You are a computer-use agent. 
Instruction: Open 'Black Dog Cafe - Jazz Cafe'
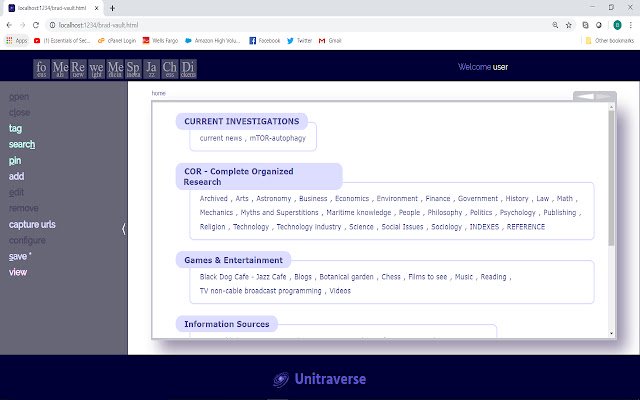pyautogui.click(x=243, y=277)
